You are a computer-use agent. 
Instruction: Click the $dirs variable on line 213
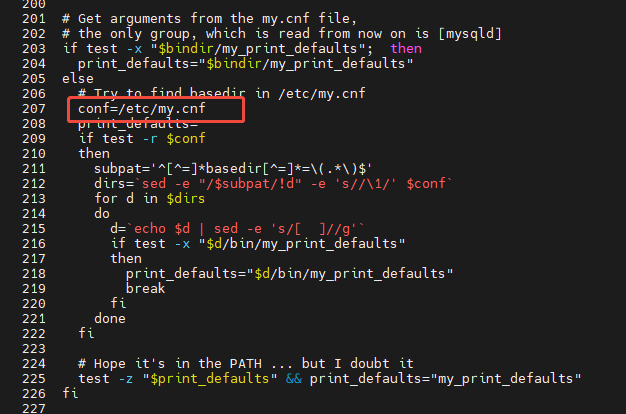(x=186, y=198)
